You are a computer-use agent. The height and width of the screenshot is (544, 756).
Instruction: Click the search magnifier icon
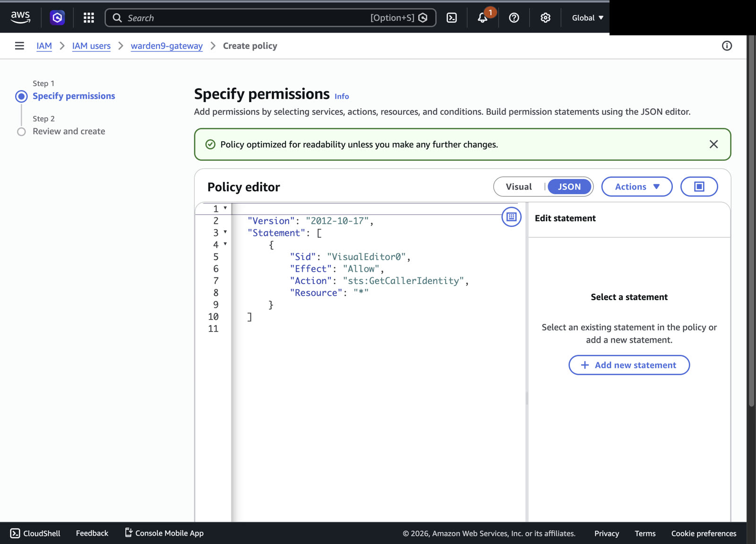[x=117, y=18]
